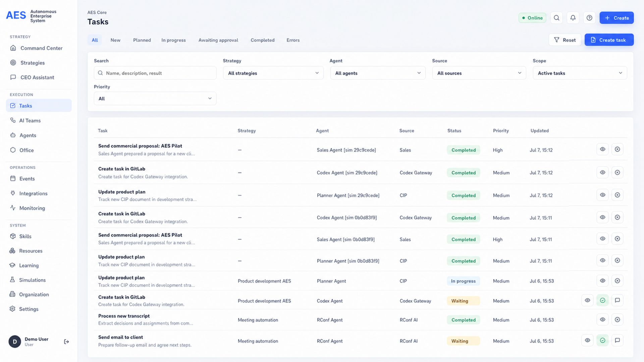
Task: Sort by Updated column header
Action: 539,131
